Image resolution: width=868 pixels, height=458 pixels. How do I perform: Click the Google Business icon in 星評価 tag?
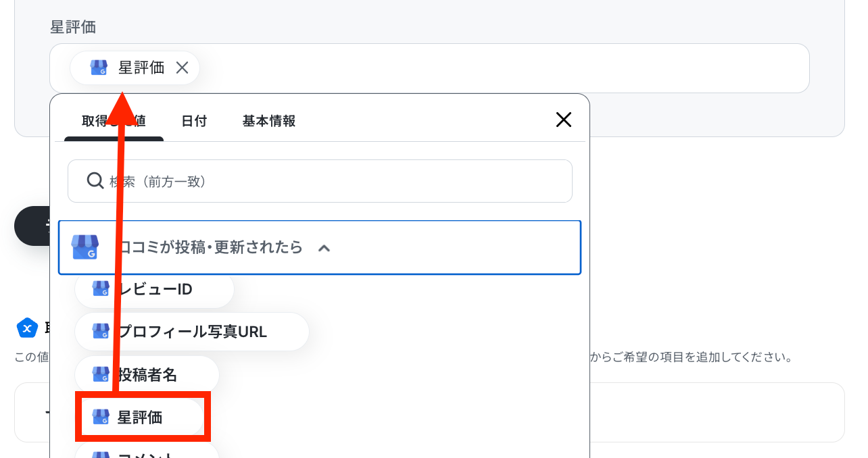pyautogui.click(x=99, y=68)
